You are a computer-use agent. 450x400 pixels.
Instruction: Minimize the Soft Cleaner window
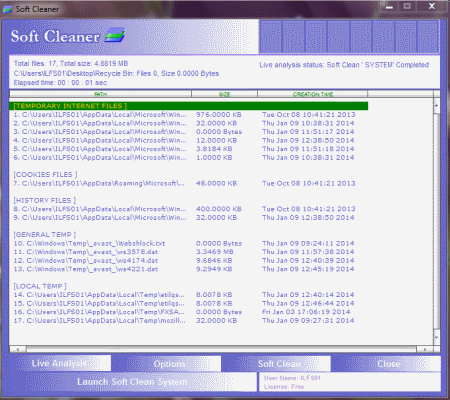pos(389,7)
